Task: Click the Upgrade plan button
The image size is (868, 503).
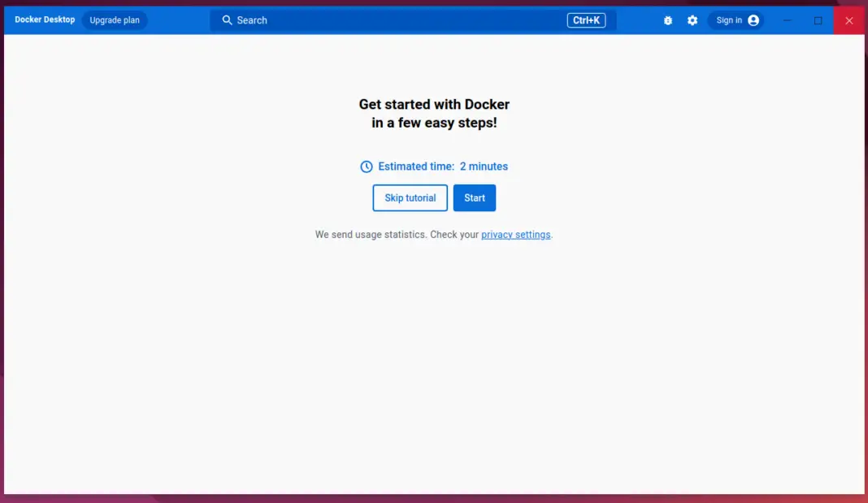Action: (114, 20)
